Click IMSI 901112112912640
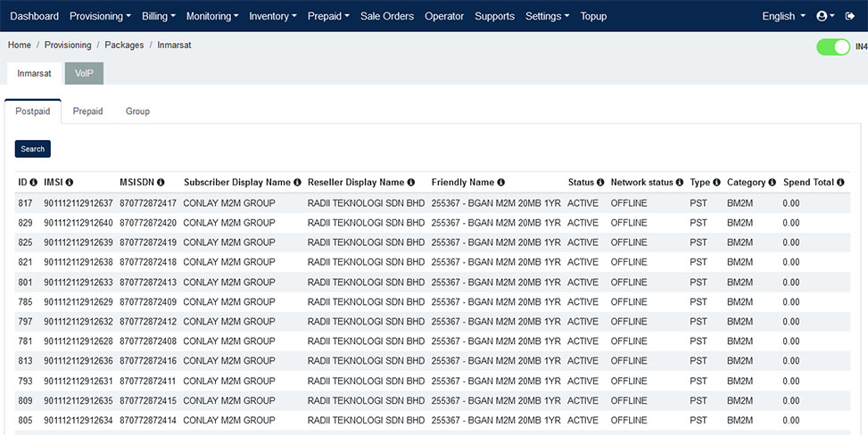Viewport: 868px width, 435px height. tap(79, 223)
